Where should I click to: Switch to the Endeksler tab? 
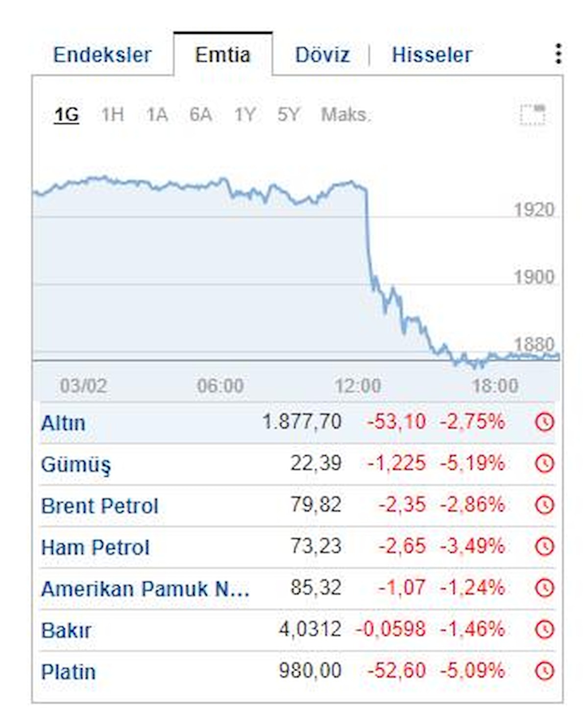click(102, 55)
